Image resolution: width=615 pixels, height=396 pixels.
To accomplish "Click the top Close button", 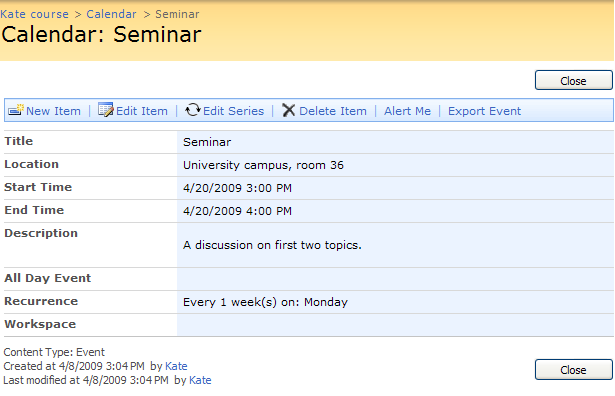I will click(573, 80).
